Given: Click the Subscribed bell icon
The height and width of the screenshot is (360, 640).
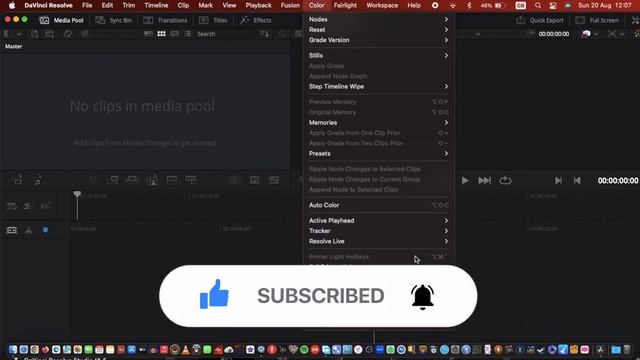Looking at the screenshot, I should point(422,297).
